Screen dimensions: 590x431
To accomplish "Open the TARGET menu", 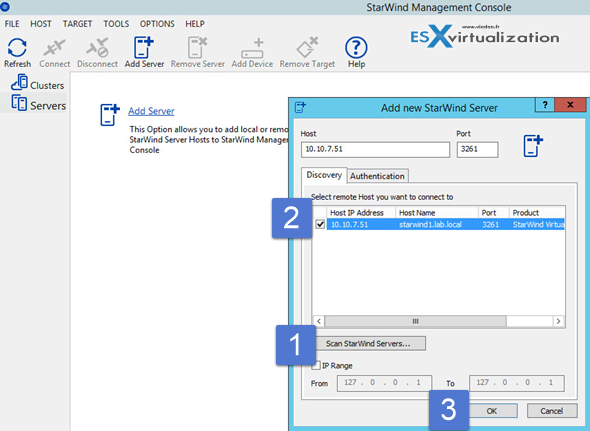I will (x=77, y=24).
